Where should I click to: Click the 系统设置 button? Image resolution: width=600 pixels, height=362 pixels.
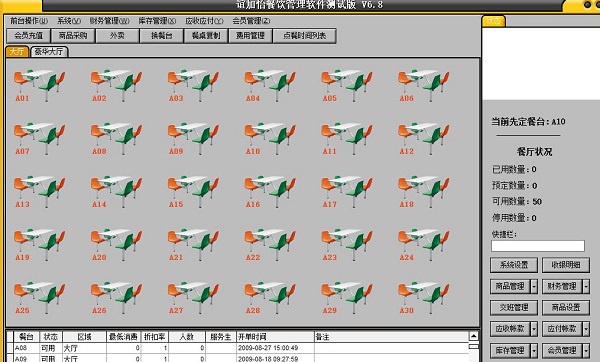click(514, 265)
